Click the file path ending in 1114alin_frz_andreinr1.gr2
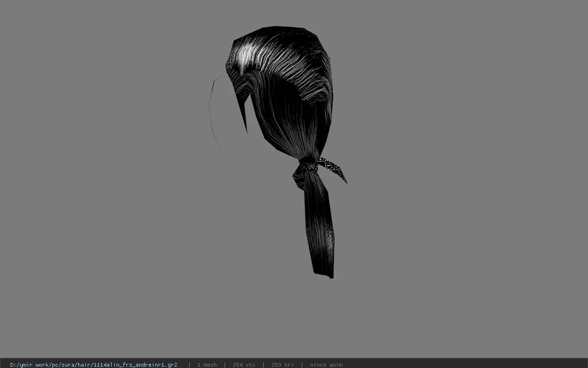This screenshot has height=368, width=588. 94,365
